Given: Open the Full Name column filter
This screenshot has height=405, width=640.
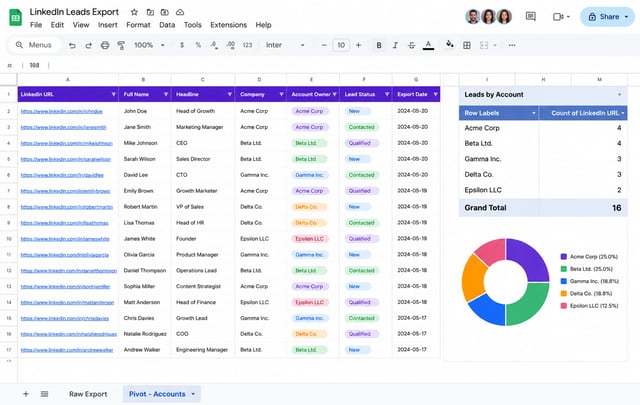Looking at the screenshot, I should [x=166, y=94].
